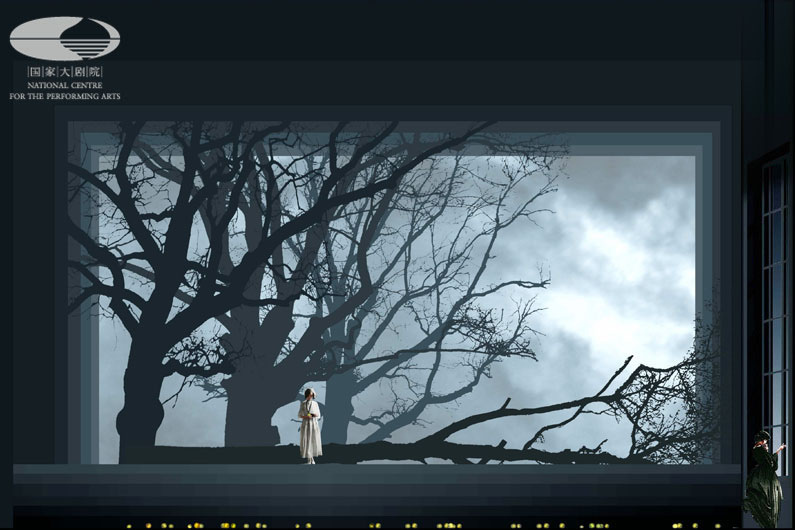Click the tall window on the right wall
Viewport: 795px width, 530px height.
coord(773,300)
